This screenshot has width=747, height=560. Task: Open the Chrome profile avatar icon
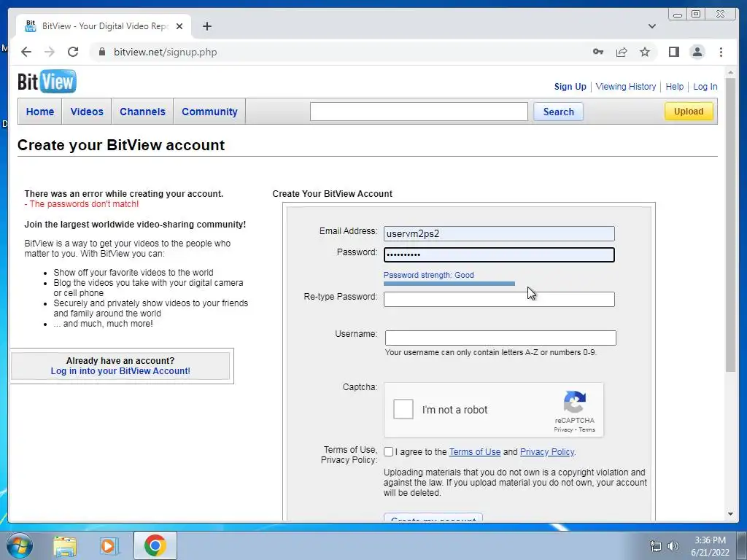pyautogui.click(x=697, y=52)
